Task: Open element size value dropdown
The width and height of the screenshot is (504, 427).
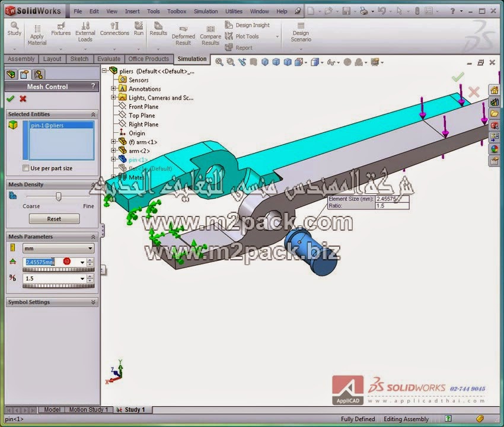Action: coord(82,262)
